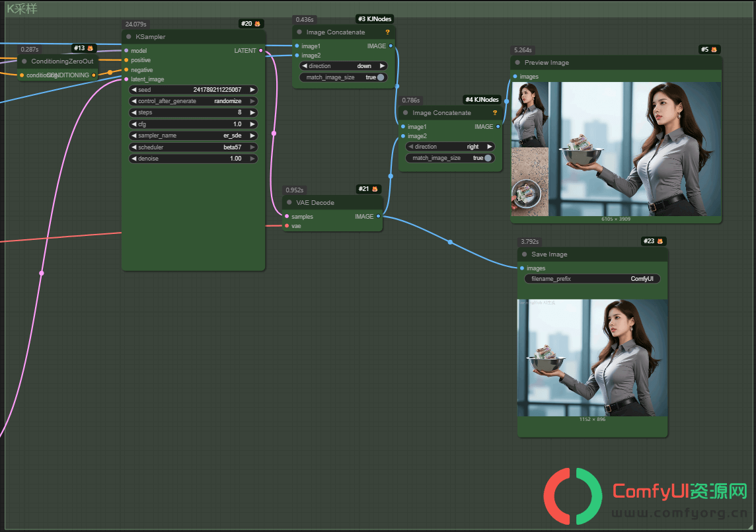Click the IMAGE output port on VAE Decode

click(379, 217)
